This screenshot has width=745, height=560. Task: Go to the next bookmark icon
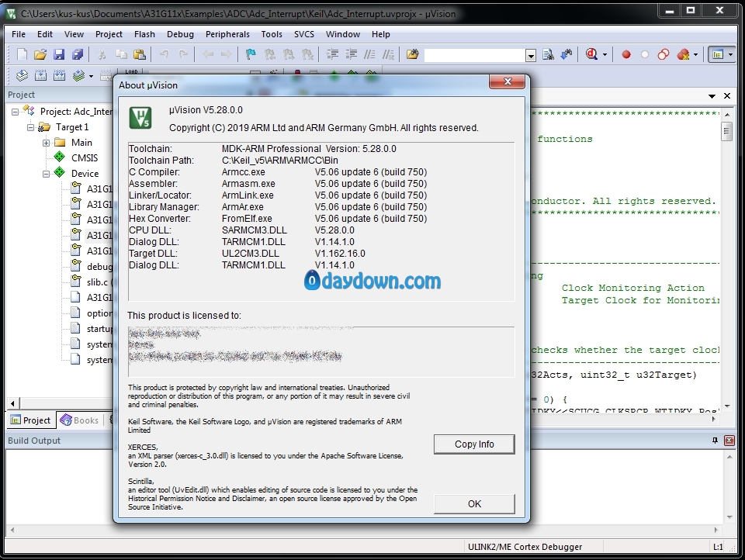289,54
